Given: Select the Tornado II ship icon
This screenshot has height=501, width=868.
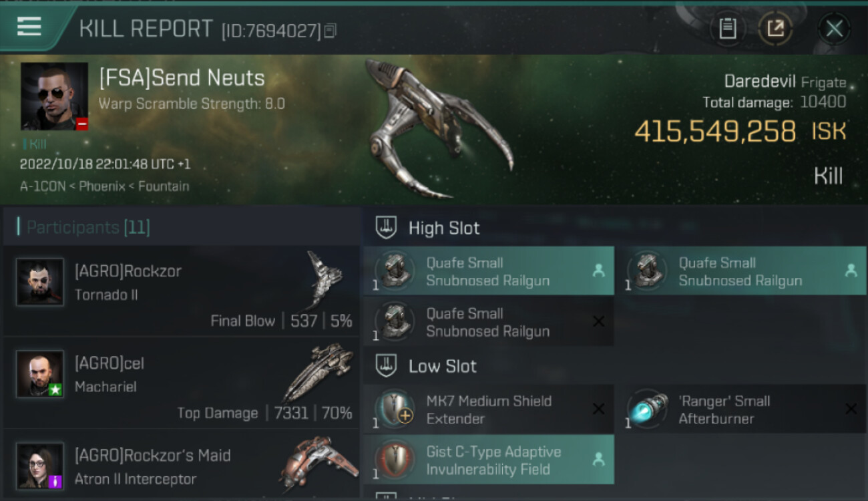Looking at the screenshot, I should (x=324, y=279).
